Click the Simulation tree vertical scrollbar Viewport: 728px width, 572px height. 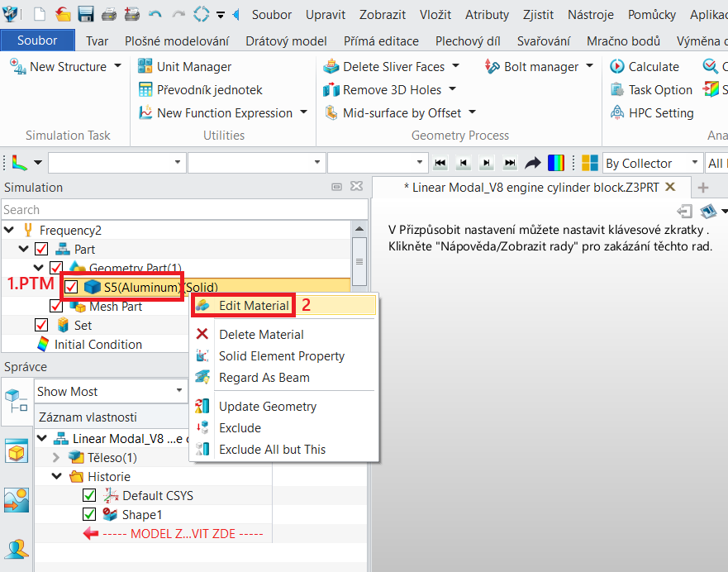pos(359,261)
